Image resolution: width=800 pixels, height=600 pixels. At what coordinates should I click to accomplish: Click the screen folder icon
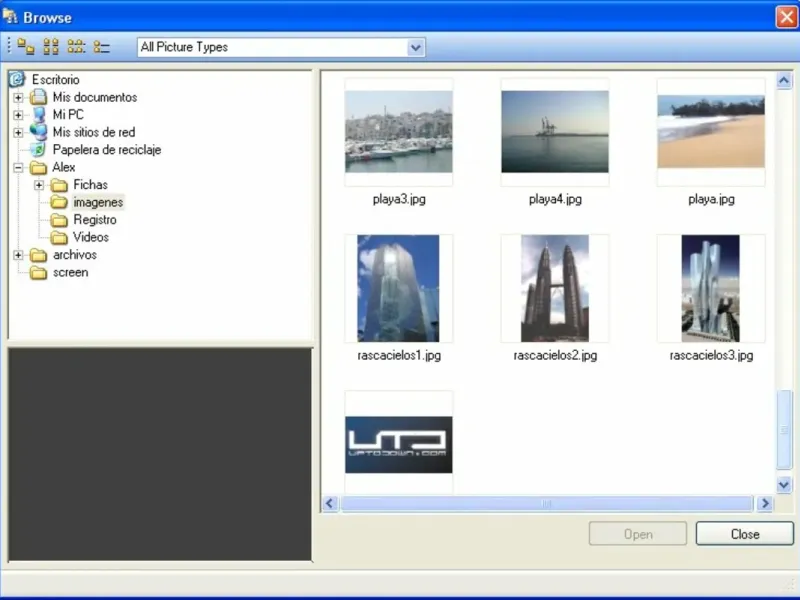tap(38, 272)
